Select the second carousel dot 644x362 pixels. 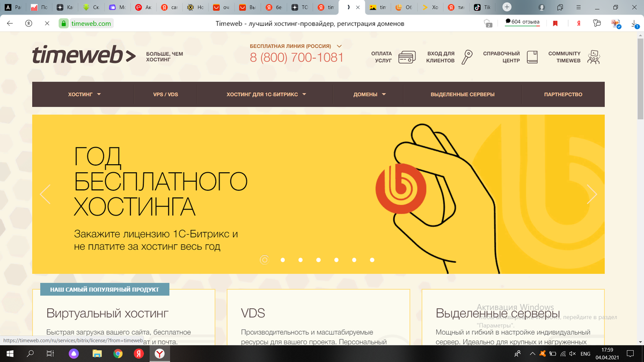(282, 260)
